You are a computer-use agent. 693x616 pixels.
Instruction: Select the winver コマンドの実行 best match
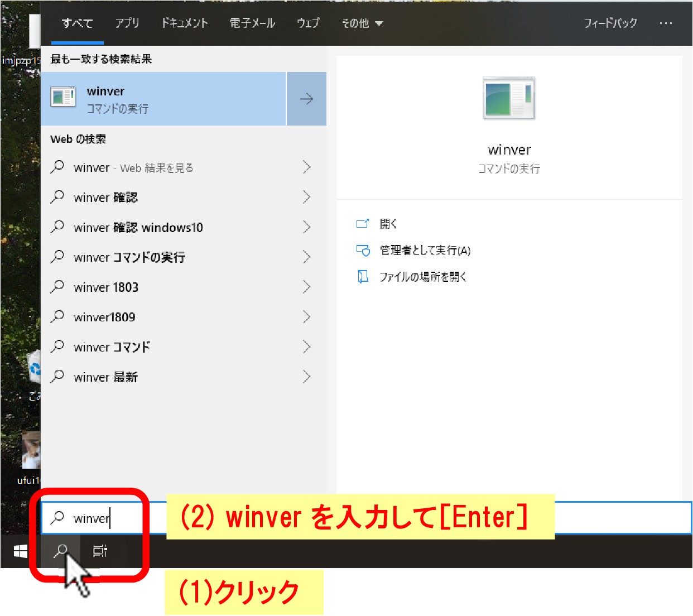click(x=163, y=99)
